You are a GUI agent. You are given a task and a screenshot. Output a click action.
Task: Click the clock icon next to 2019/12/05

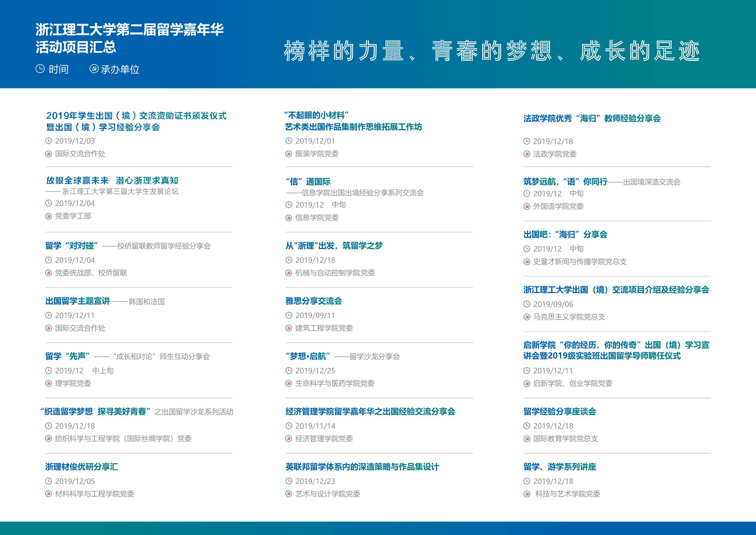click(x=48, y=481)
